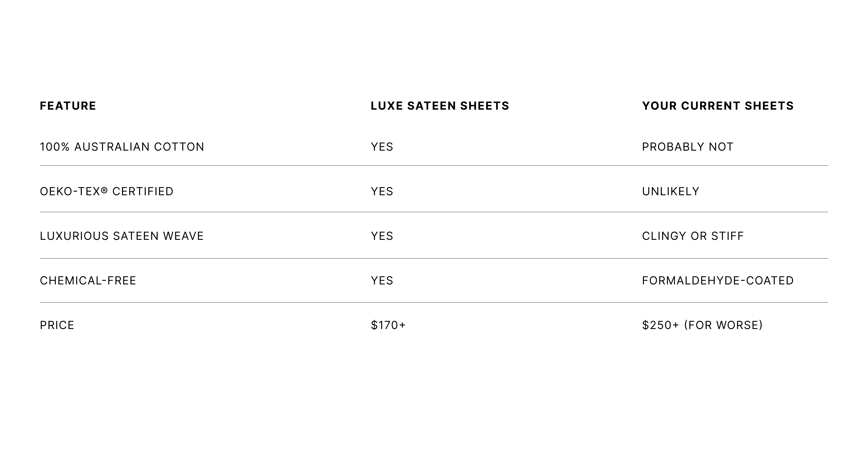The width and height of the screenshot is (868, 467).
Task: Click the registered trademark symbol after OEKO-TEX
Action: (104, 190)
